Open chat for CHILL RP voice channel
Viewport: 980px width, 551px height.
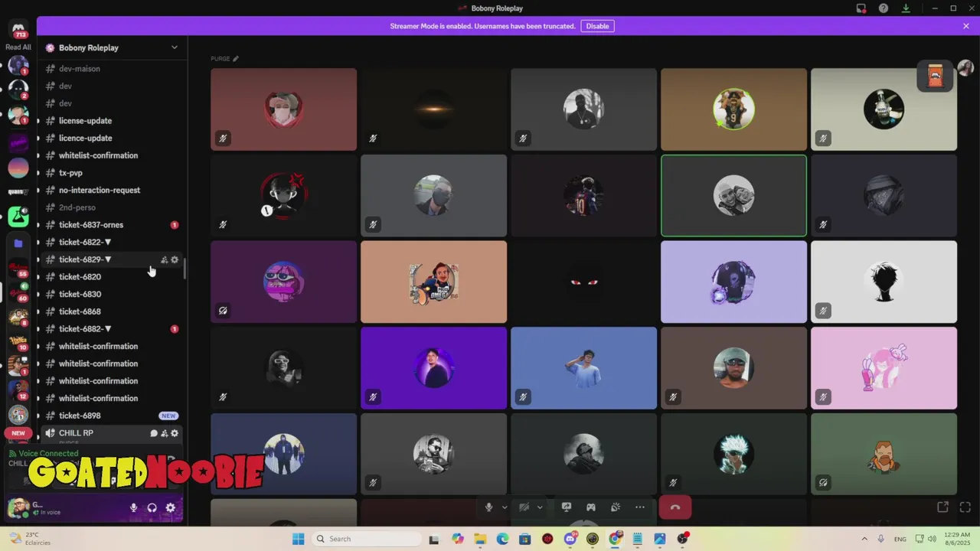(154, 433)
